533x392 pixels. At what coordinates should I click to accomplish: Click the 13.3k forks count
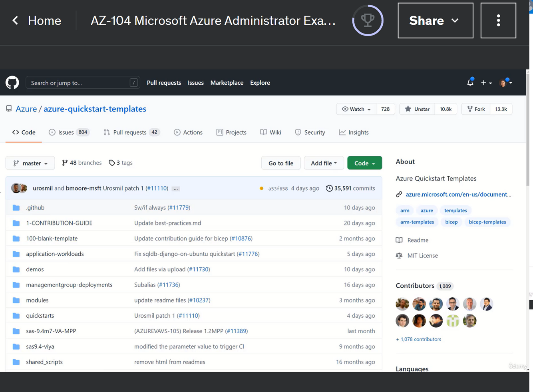[501, 109]
